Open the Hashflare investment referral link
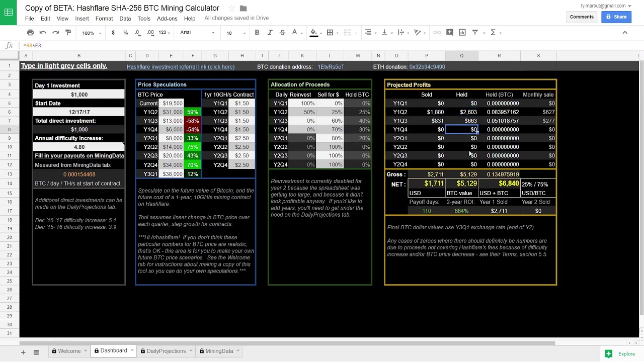This screenshot has height=362, width=644. (x=180, y=67)
